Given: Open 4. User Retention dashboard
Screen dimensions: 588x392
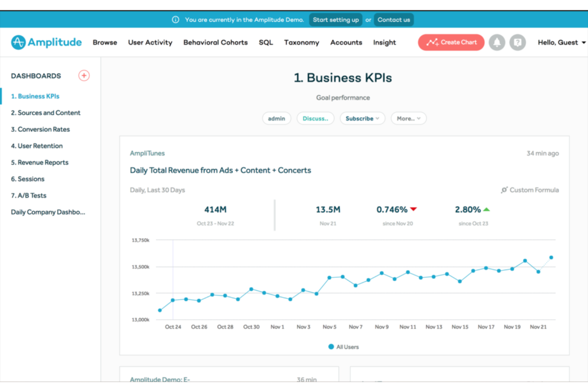Looking at the screenshot, I should click(37, 146).
